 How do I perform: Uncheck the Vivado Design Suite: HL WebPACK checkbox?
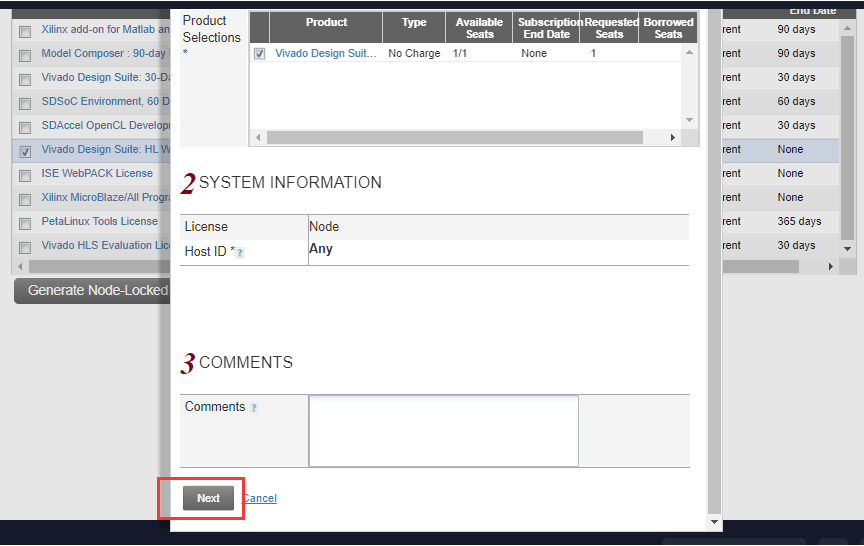(x=25, y=152)
